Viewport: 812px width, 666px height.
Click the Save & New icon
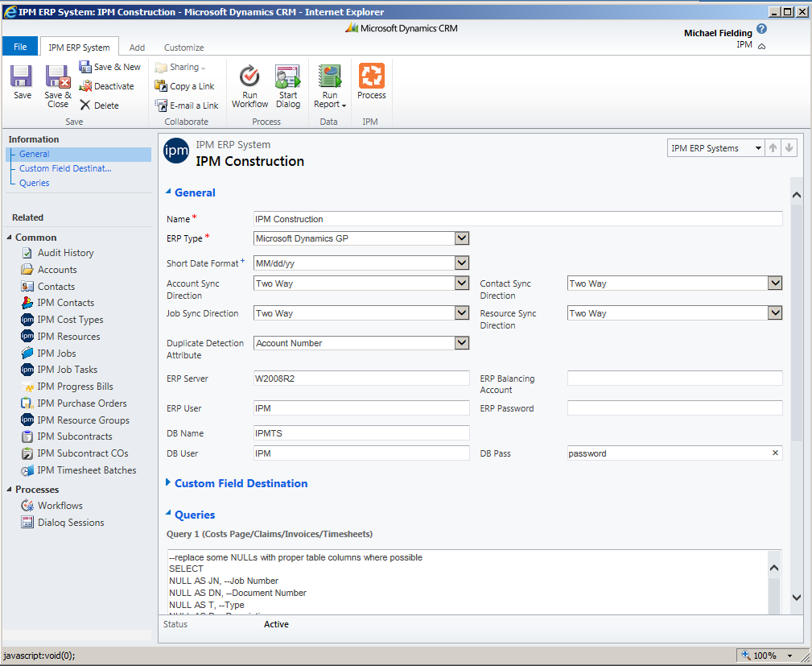(x=85, y=67)
